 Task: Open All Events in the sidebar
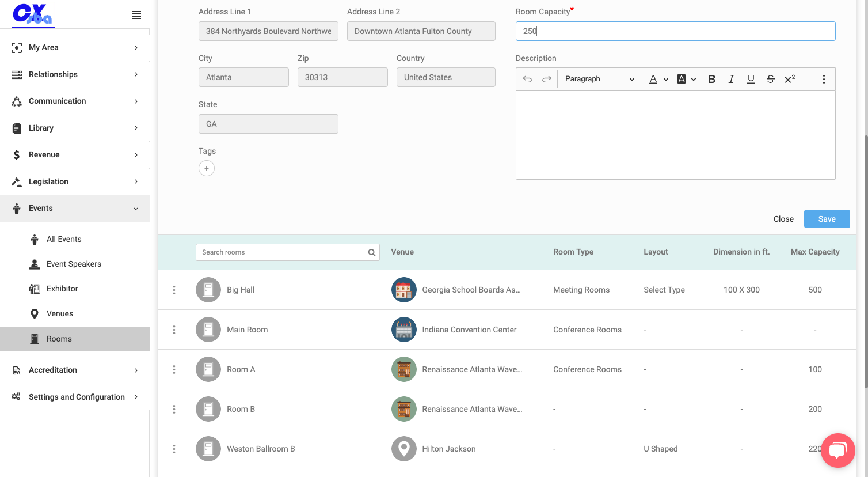(64, 239)
